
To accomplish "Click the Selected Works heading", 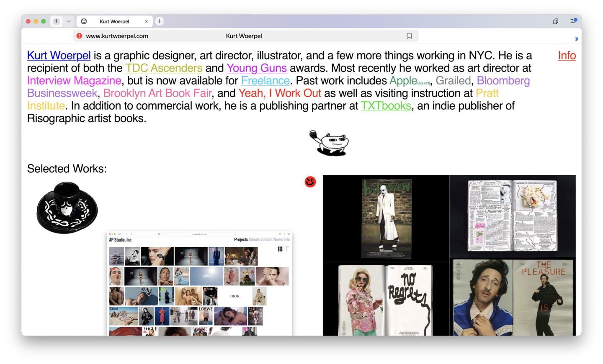I will (x=67, y=169).
